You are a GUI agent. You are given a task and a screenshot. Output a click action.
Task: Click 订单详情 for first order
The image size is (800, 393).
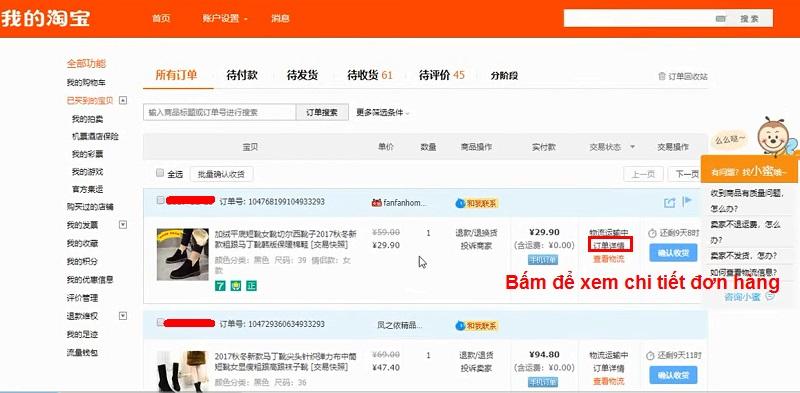pyautogui.click(x=609, y=245)
